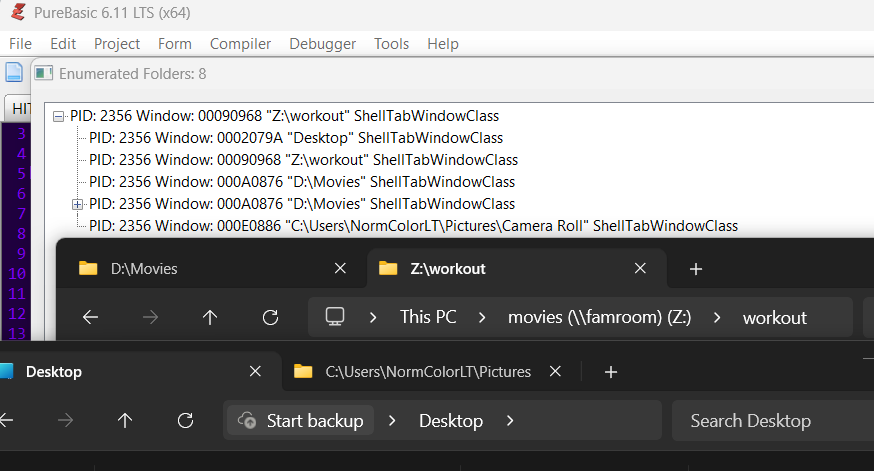Open the Compiler menu
Screen dimensions: 874x471
coord(240,43)
